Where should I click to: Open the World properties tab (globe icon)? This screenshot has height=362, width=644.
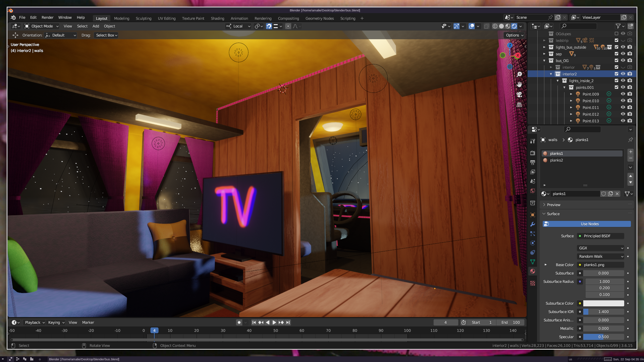tap(533, 191)
